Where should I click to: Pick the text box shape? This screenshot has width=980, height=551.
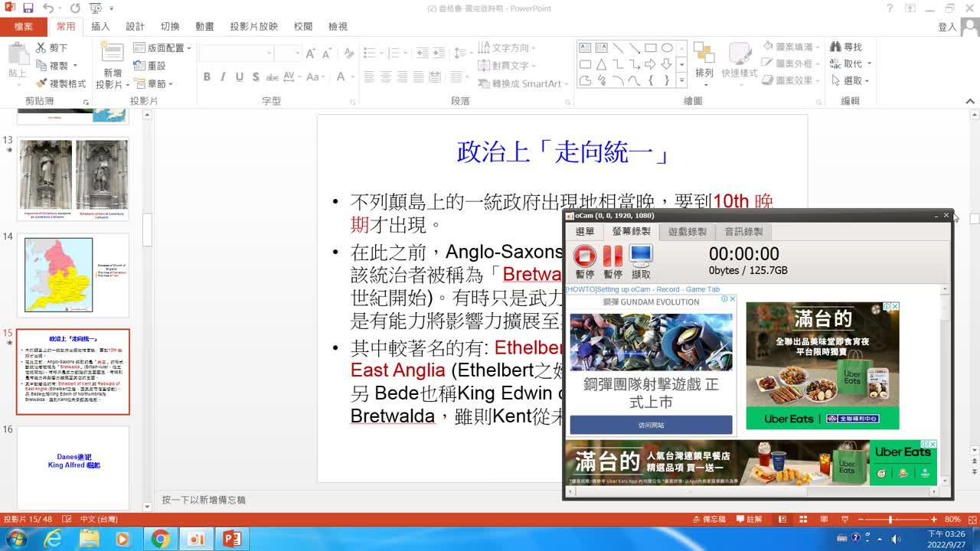click(x=586, y=47)
